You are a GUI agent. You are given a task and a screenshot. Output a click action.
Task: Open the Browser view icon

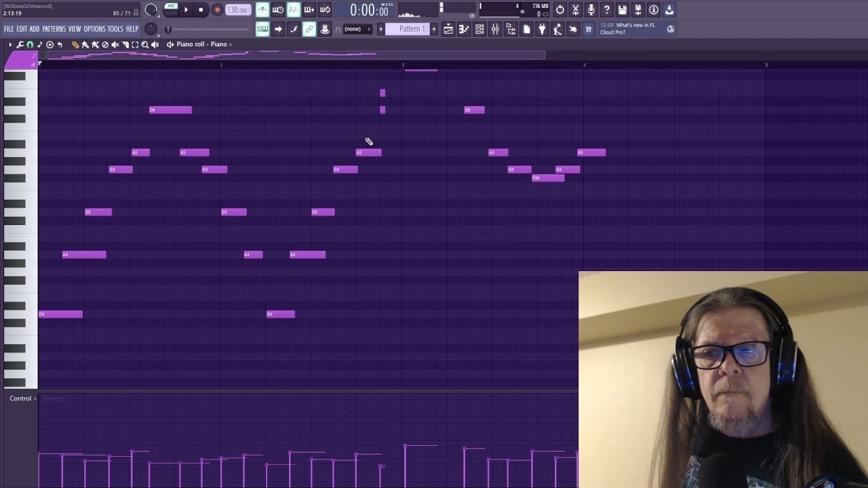(511, 29)
